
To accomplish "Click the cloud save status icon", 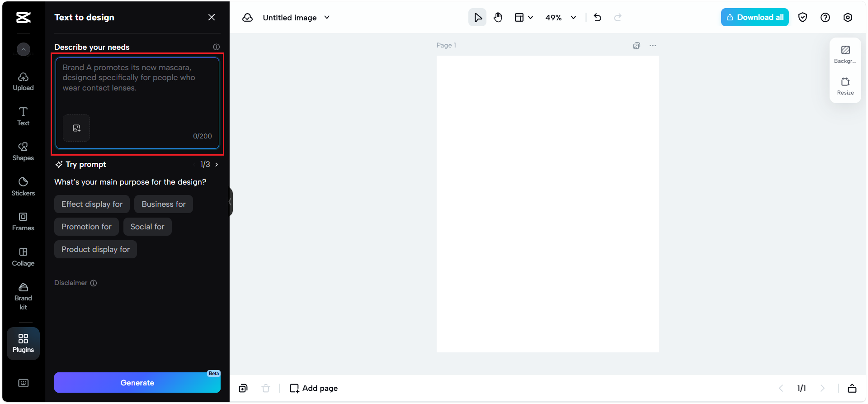I will coord(247,18).
